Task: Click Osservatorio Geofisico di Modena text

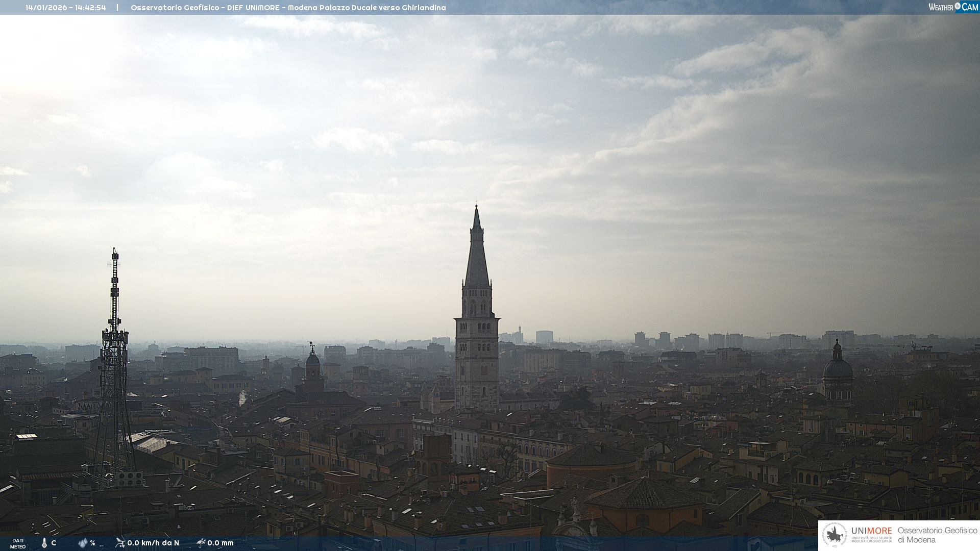Action: (937, 535)
